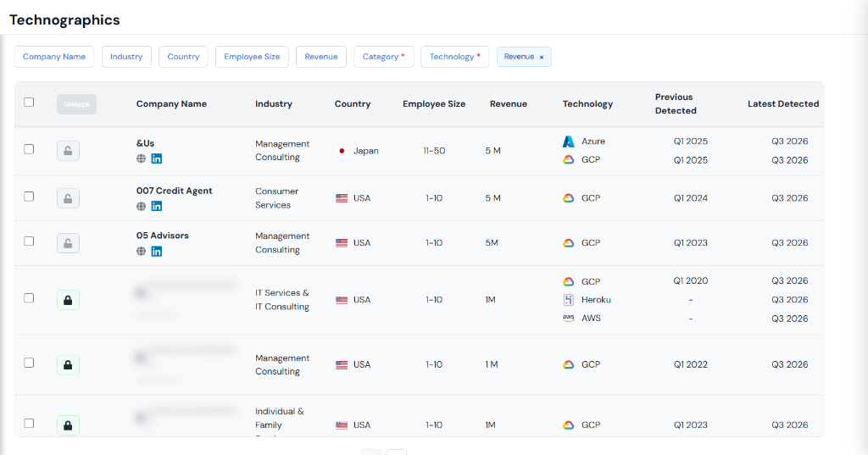The image size is (868, 455).
Task: Open 007 Credit Agent LinkedIn icon
Action: (x=157, y=207)
